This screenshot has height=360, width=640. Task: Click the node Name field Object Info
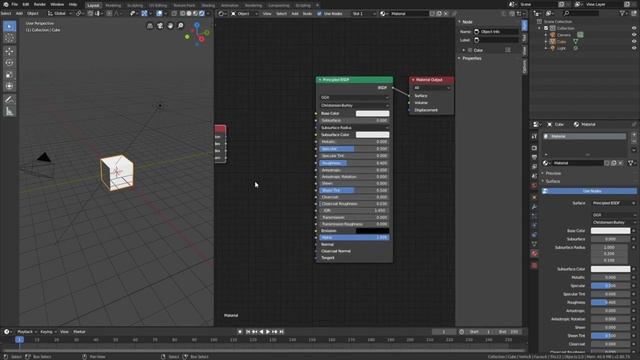[496, 31]
